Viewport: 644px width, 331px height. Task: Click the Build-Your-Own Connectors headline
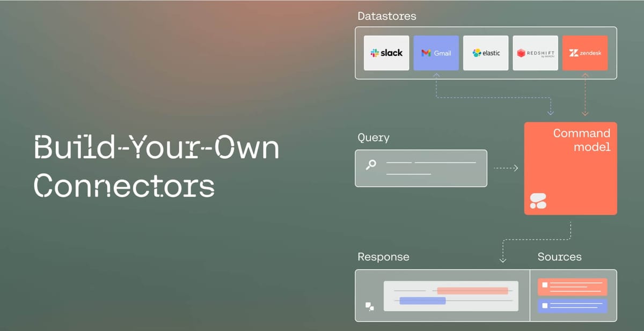[x=157, y=166]
